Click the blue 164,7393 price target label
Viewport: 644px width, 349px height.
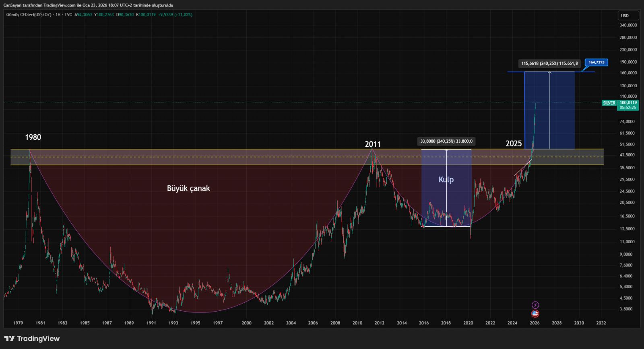(x=596, y=62)
